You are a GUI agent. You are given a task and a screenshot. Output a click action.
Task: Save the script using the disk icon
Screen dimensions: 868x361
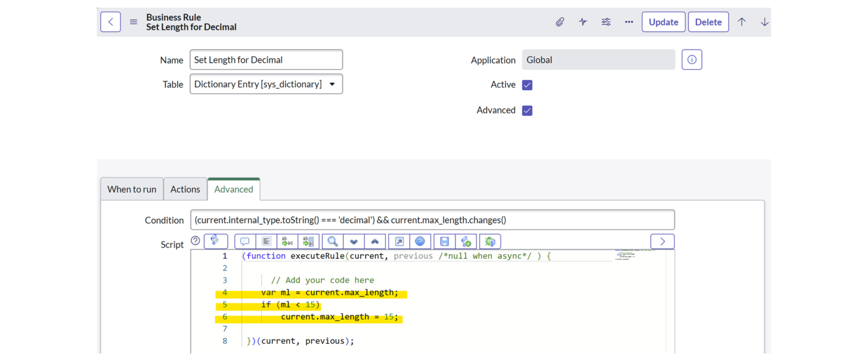tap(444, 241)
